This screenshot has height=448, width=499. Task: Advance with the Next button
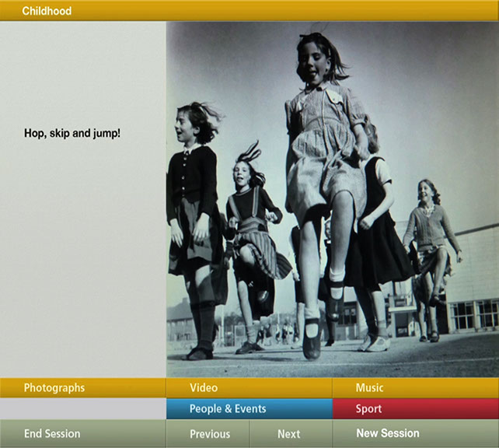(x=290, y=434)
